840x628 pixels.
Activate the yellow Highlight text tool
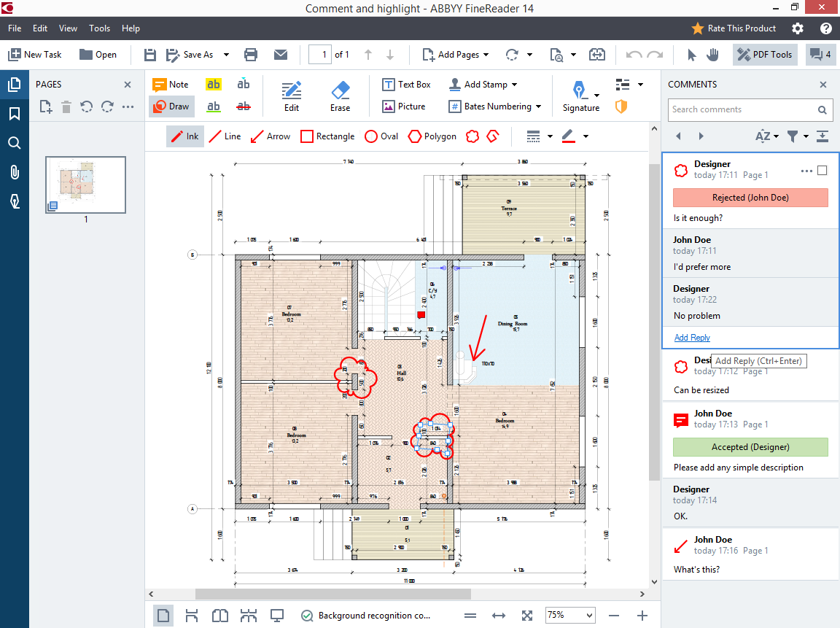click(x=213, y=84)
